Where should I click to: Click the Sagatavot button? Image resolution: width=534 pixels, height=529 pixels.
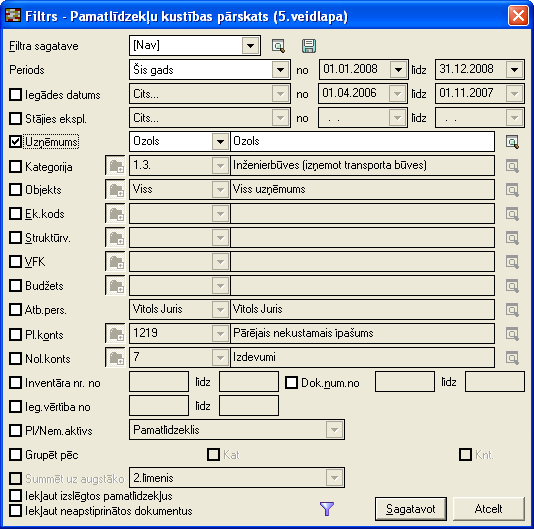click(411, 509)
